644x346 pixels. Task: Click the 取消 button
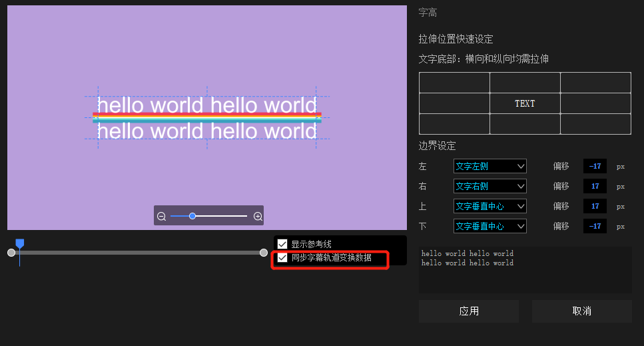tap(582, 311)
